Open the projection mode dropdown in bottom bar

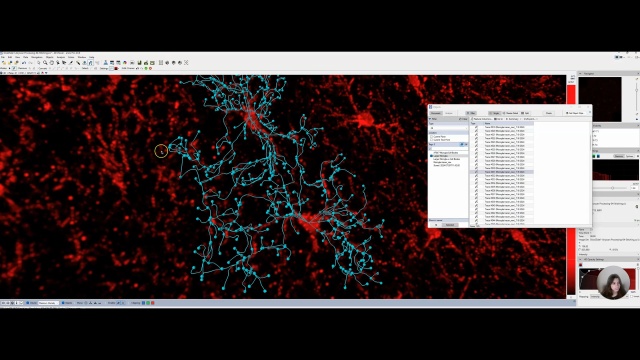click(x=48, y=303)
